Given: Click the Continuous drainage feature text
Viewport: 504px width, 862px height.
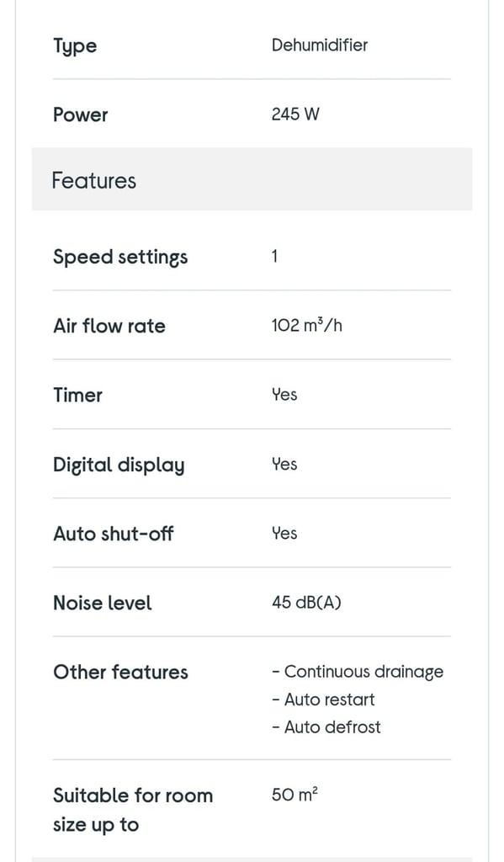Looking at the screenshot, I should pos(358,673).
